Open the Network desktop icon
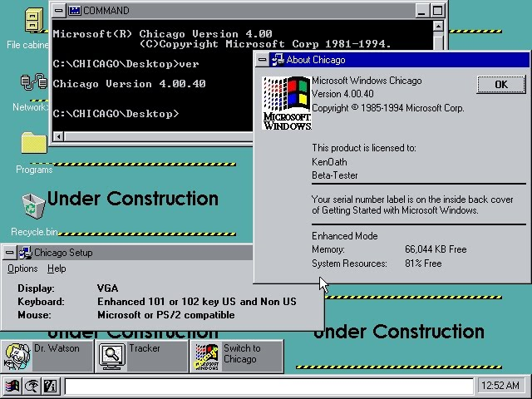This screenshot has width=532, height=399. pyautogui.click(x=34, y=82)
